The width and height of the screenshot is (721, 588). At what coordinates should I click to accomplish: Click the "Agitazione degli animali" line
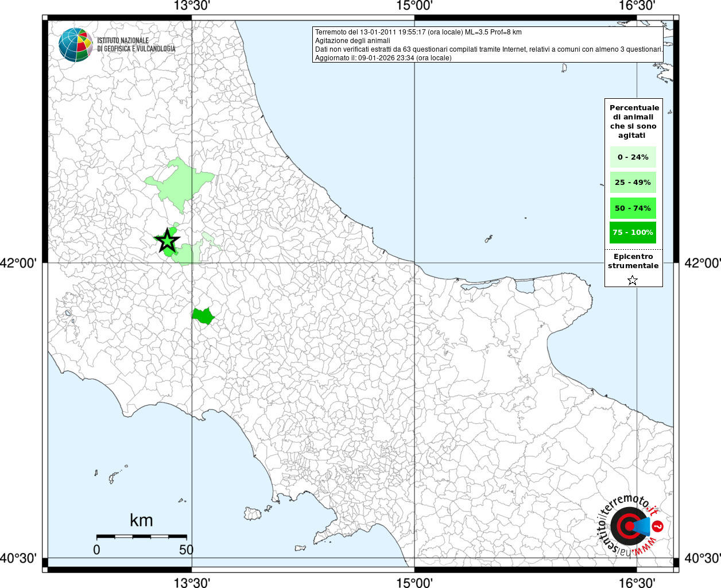(x=352, y=41)
